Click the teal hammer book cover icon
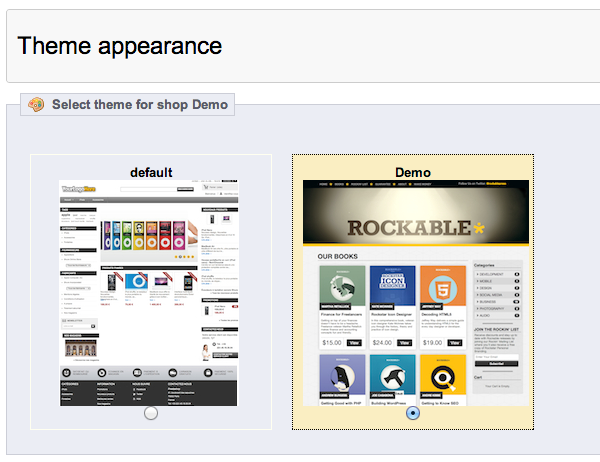The image size is (600, 462). (x=392, y=375)
